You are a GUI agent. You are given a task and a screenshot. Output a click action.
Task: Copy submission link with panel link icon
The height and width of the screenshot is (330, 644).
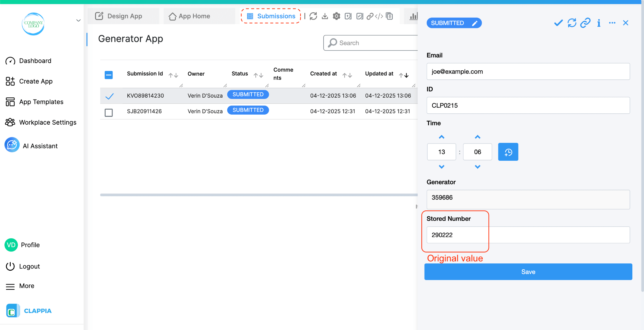585,23
